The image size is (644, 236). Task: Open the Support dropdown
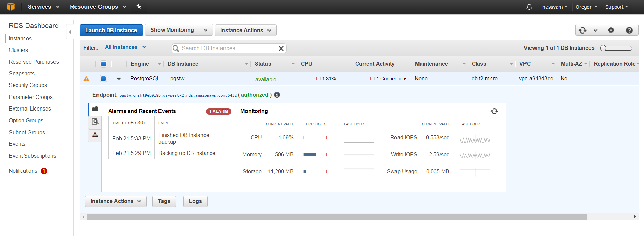[x=616, y=7]
